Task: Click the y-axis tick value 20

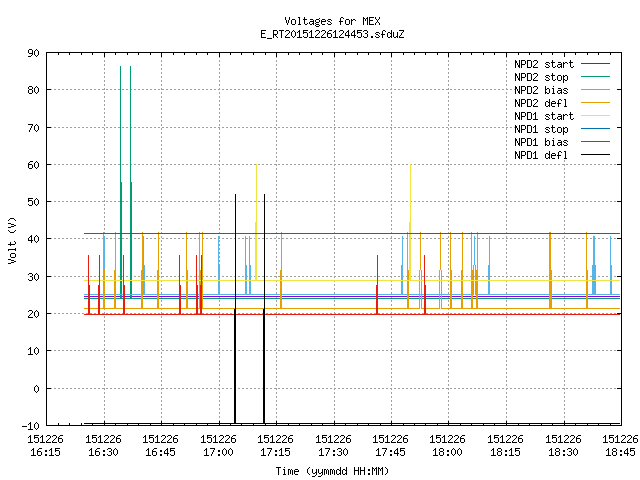Action: tap(33, 314)
